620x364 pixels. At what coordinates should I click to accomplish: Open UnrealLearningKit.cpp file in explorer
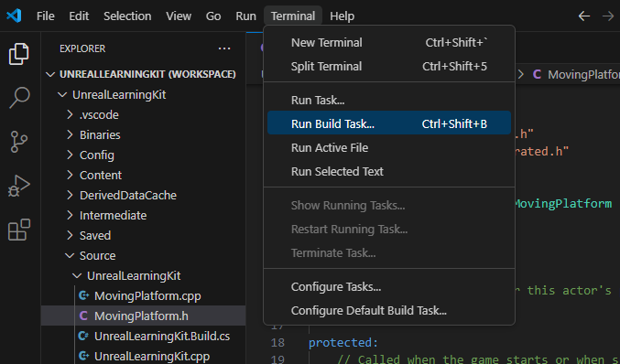152,356
